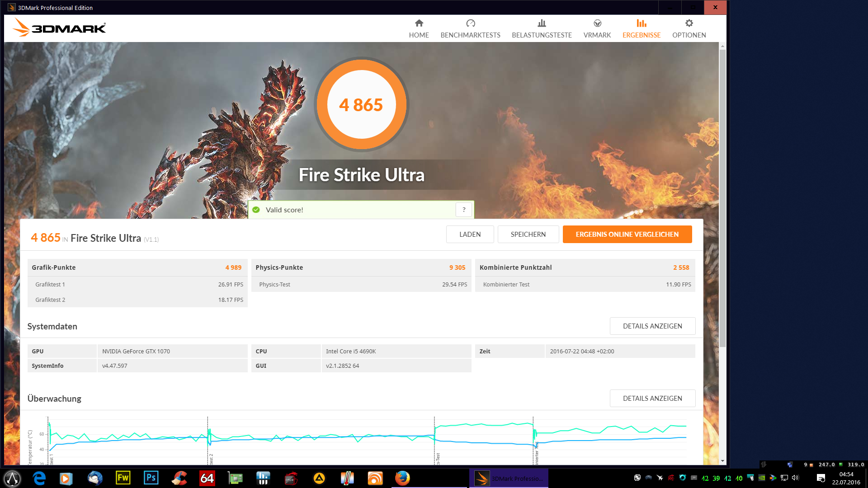This screenshot has height=488, width=868.
Task: Open AIDA64 from the taskbar
Action: coord(207,478)
